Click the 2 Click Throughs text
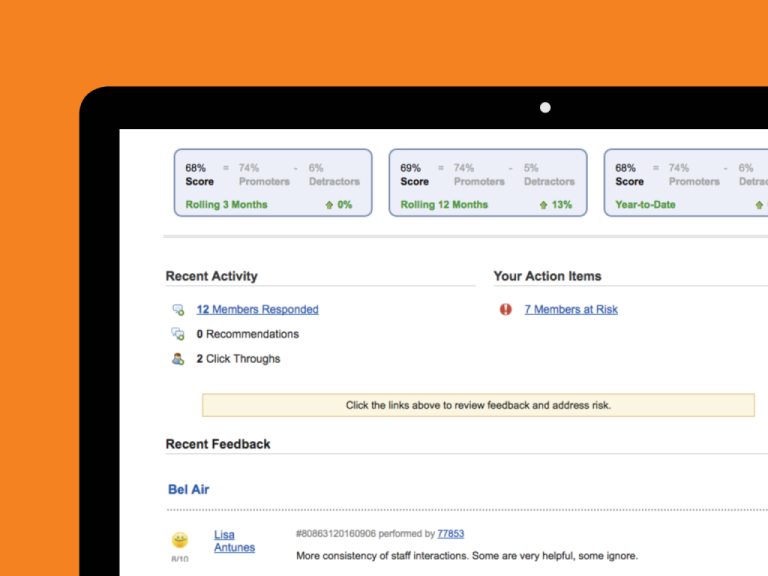This screenshot has width=768, height=576. tap(238, 359)
